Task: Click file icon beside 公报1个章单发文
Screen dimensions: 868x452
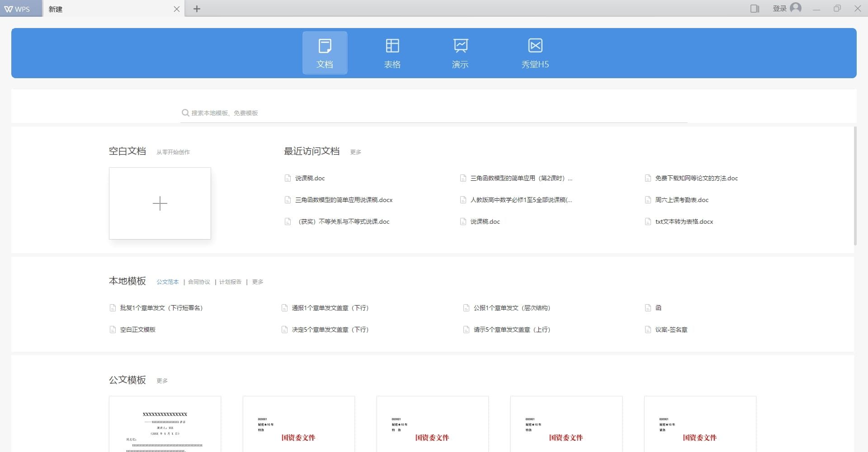Action: [466, 308]
